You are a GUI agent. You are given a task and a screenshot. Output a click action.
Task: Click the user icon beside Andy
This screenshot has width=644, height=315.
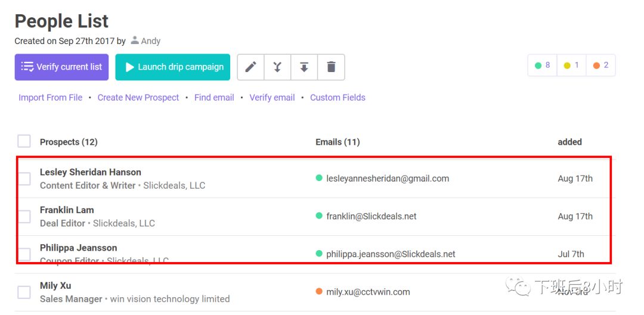[134, 40]
